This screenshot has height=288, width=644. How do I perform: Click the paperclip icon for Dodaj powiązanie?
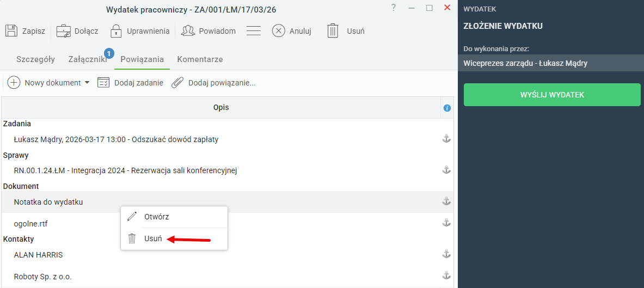pyautogui.click(x=177, y=83)
